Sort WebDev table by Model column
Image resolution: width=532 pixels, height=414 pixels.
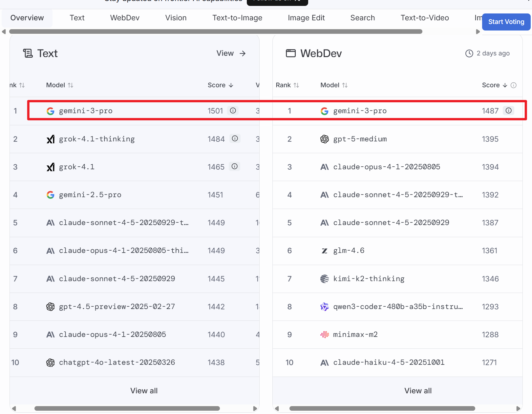coord(334,85)
